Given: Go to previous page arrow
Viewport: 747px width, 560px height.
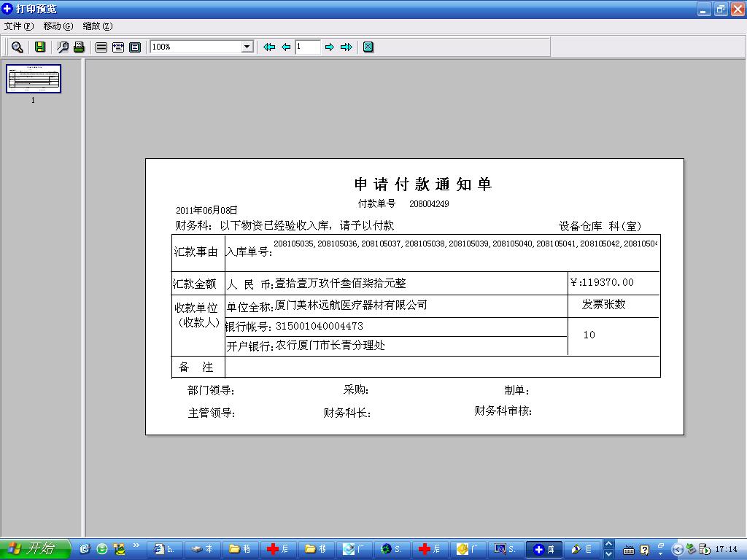Looking at the screenshot, I should [286, 47].
